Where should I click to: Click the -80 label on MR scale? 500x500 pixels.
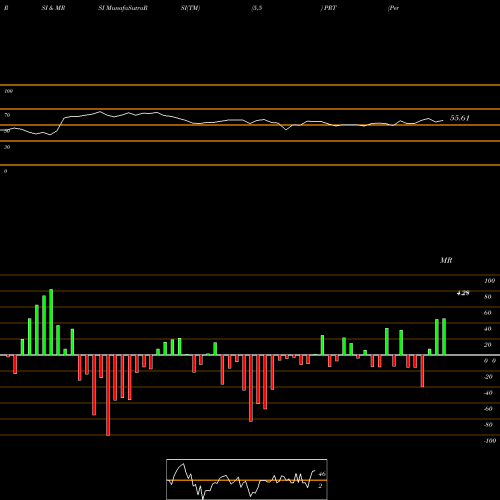pyautogui.click(x=488, y=425)
